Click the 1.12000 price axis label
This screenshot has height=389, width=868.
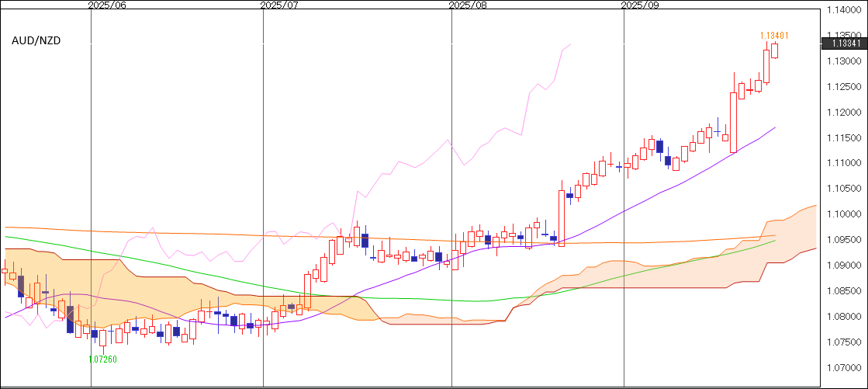point(846,113)
